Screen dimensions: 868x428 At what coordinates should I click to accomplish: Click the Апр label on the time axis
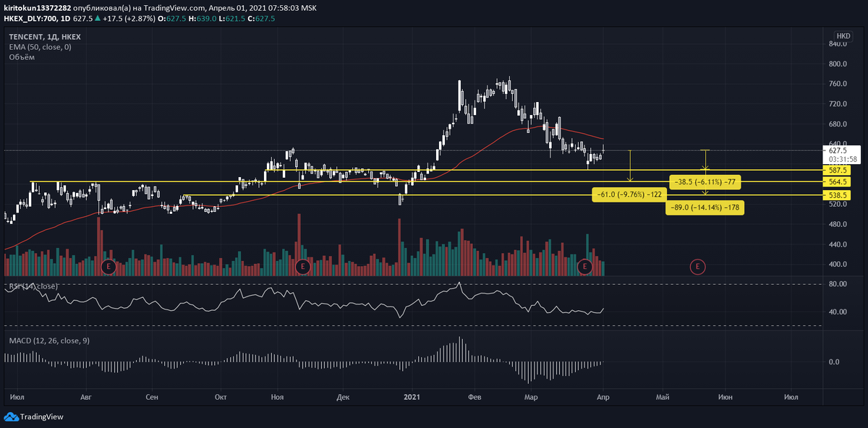coord(603,398)
